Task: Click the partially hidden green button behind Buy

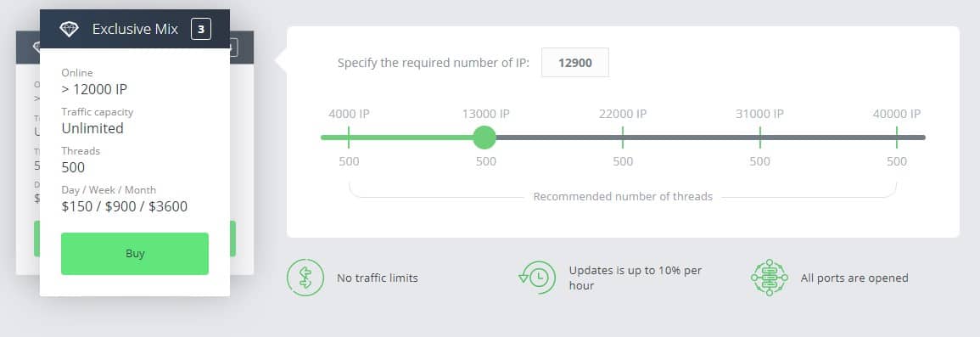Action: coord(233,239)
